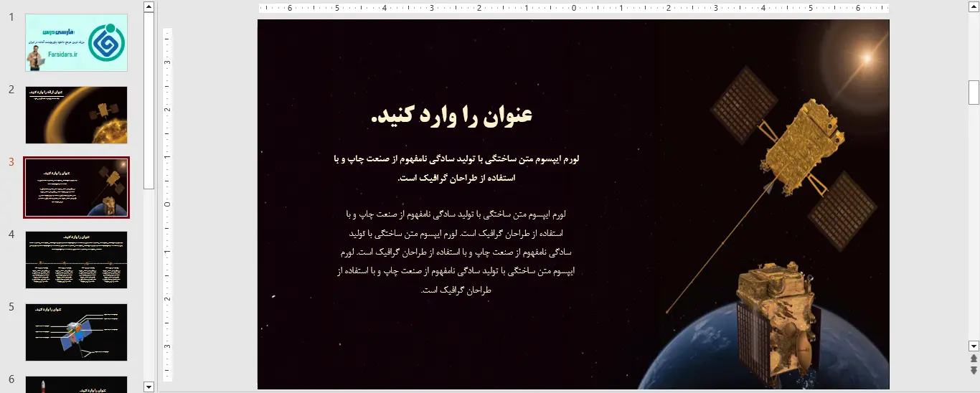Select slide 5 thumbnail with labeled satellite diagram
This screenshot has width=980, height=393.
pyautogui.click(x=76, y=332)
